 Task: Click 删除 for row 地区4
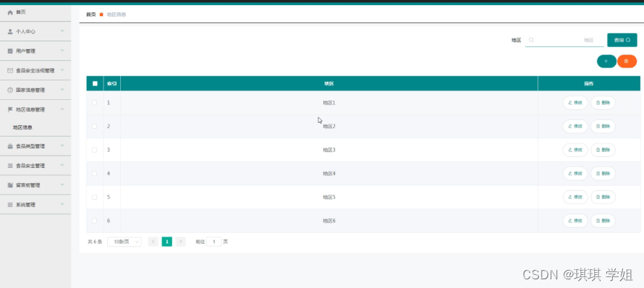tap(603, 174)
